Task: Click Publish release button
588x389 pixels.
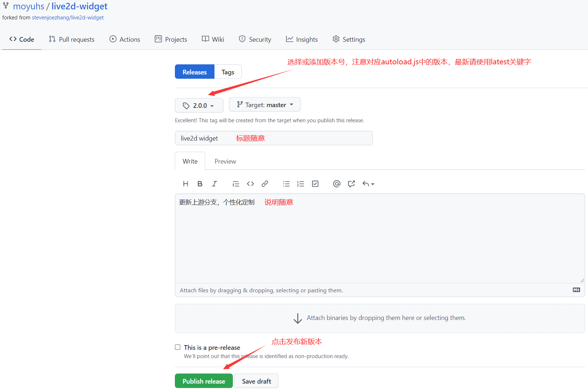Action: (x=204, y=381)
